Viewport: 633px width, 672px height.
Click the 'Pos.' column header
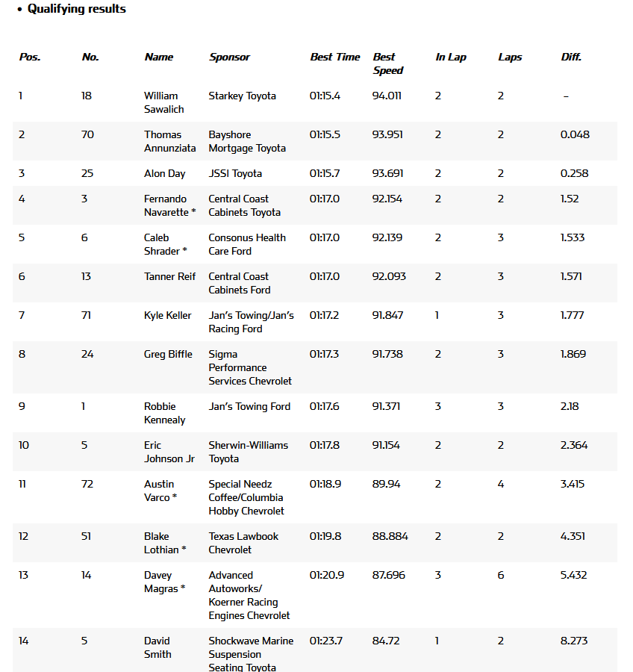pos(30,57)
